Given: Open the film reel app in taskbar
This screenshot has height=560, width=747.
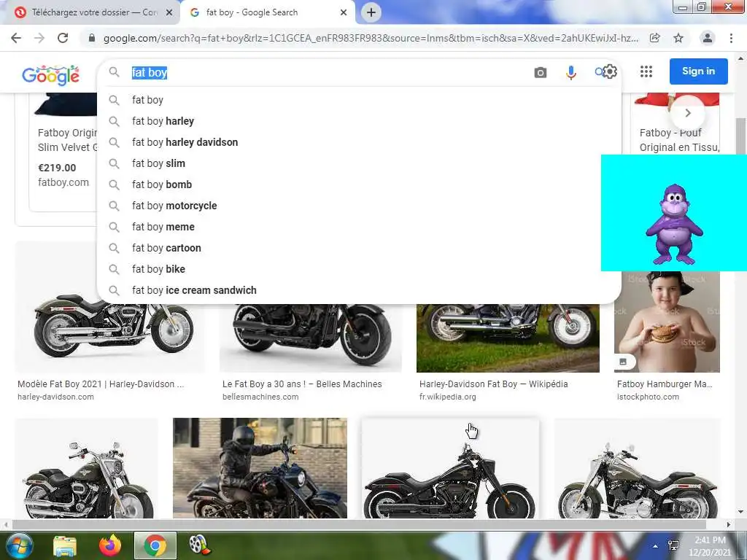Looking at the screenshot, I should pyautogui.click(x=200, y=545).
